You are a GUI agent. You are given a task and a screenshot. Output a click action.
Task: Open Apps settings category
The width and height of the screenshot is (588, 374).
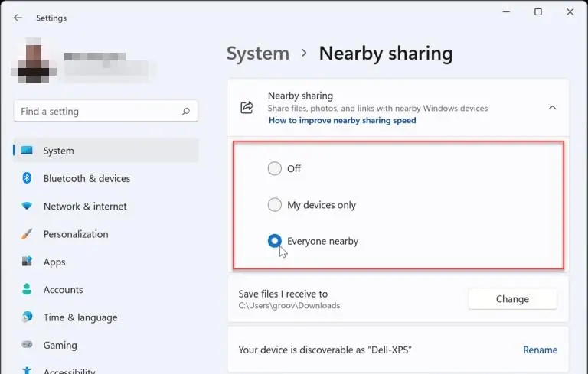click(106, 262)
